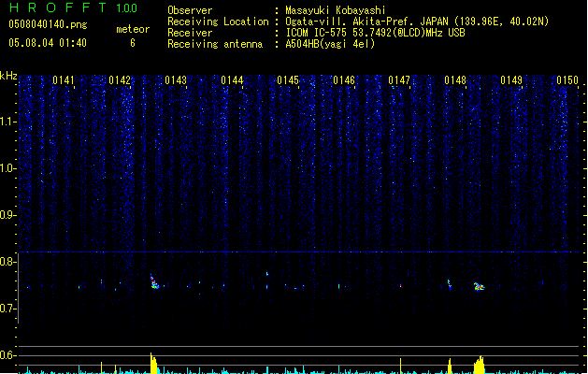The width and height of the screenshot is (588, 374).
Task: Select the meteor count value 6
Action: click(x=133, y=43)
